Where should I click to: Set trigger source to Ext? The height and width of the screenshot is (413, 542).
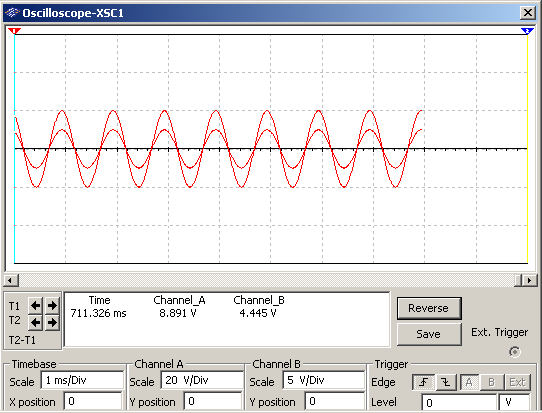(517, 382)
